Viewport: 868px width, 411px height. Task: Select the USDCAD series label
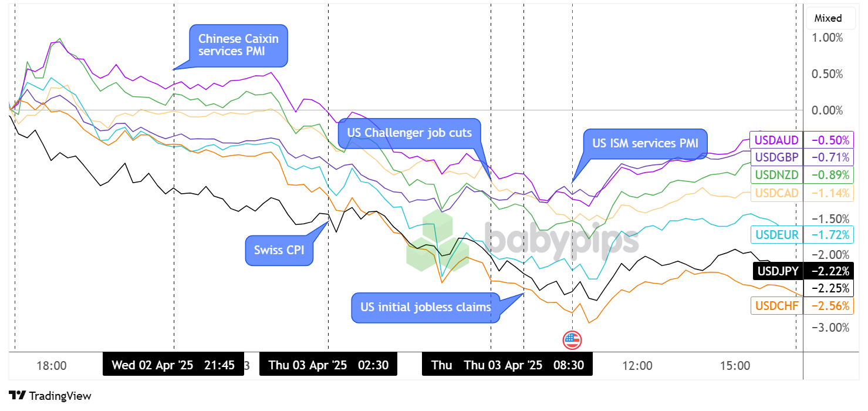tap(776, 193)
